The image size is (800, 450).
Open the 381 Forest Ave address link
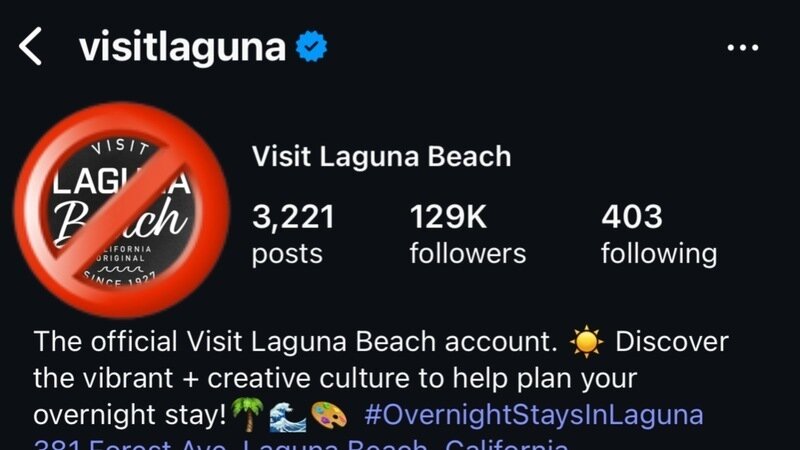tap(301, 444)
